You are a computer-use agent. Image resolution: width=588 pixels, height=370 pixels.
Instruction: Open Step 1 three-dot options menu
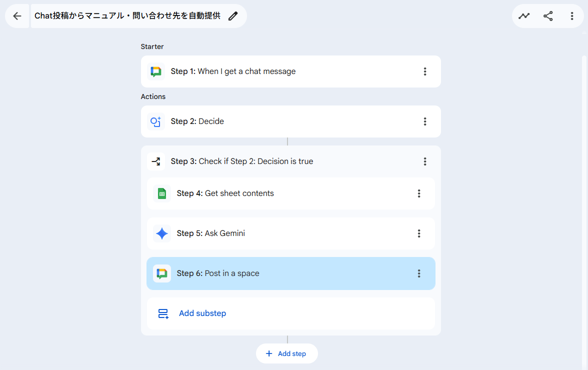(425, 71)
